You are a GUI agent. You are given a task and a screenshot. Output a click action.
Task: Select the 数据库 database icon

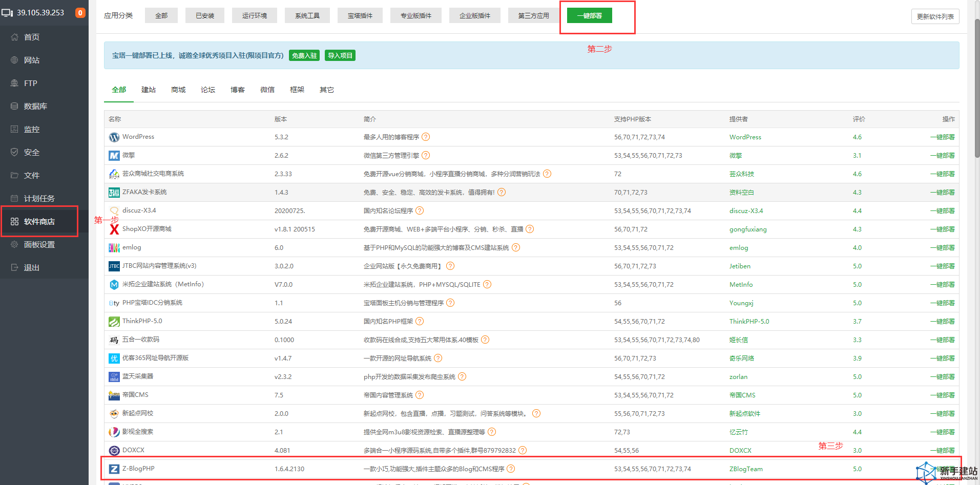click(14, 106)
